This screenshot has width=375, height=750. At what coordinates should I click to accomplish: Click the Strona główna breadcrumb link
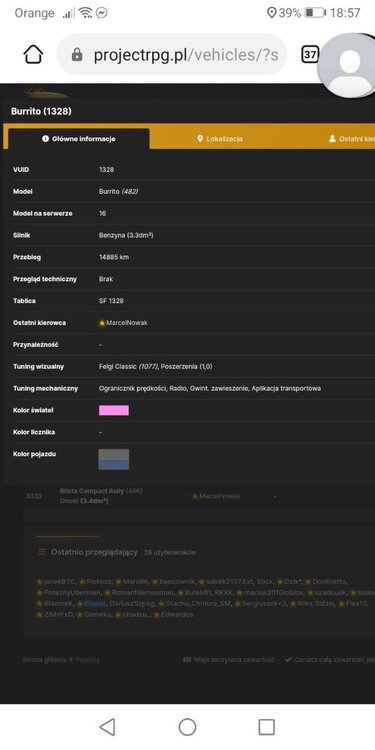click(44, 660)
